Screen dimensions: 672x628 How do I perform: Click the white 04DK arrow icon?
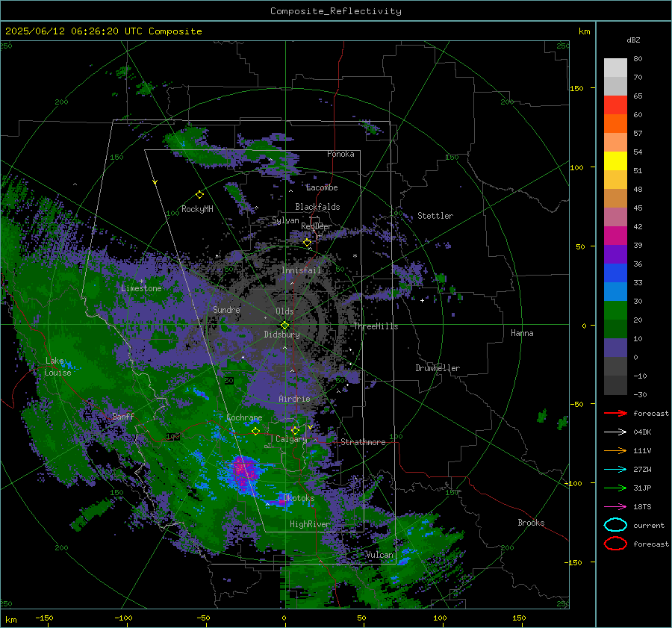(x=615, y=432)
